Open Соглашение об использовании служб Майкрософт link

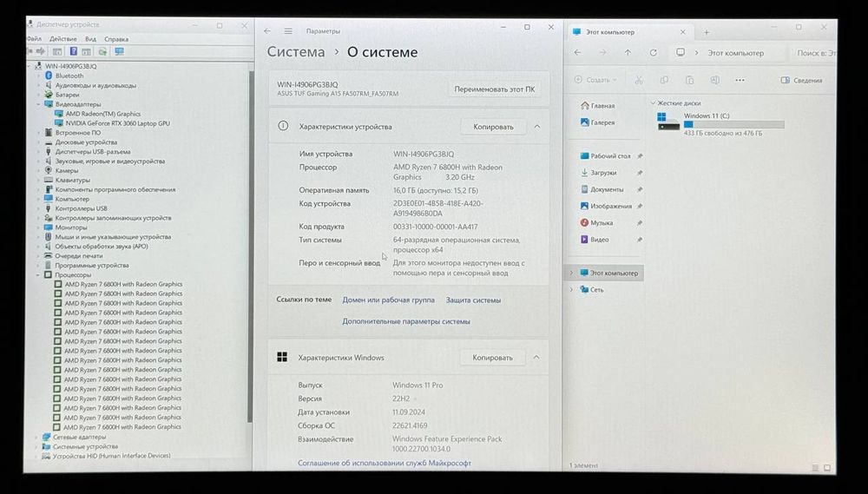pos(385,463)
